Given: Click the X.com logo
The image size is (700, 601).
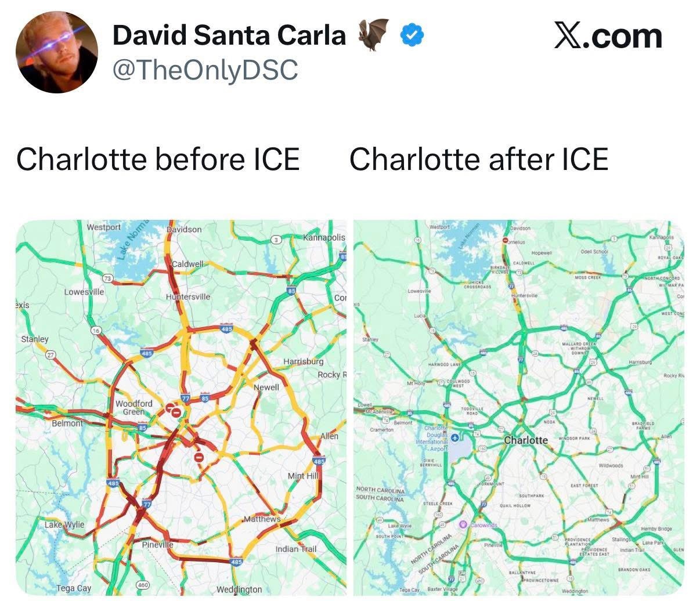Looking at the screenshot, I should [x=608, y=37].
